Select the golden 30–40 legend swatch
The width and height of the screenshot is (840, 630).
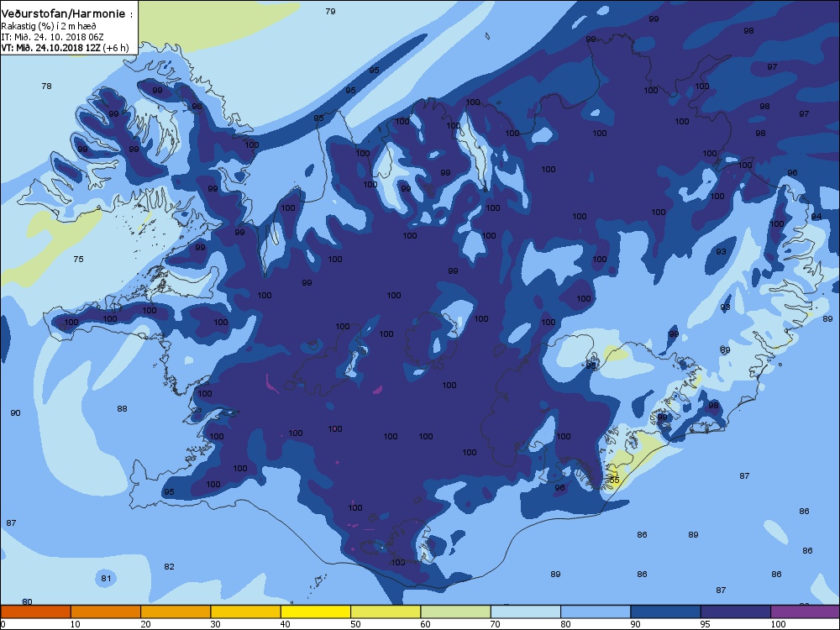tap(246, 612)
